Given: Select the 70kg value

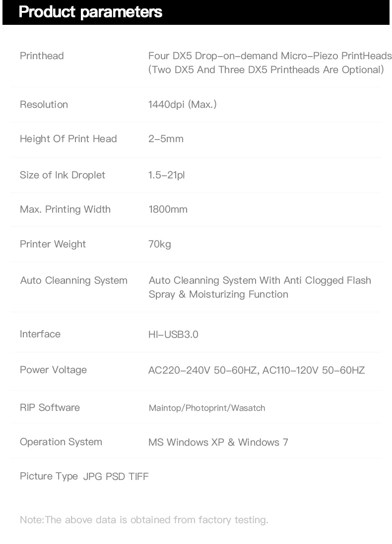Looking at the screenshot, I should (x=159, y=244).
